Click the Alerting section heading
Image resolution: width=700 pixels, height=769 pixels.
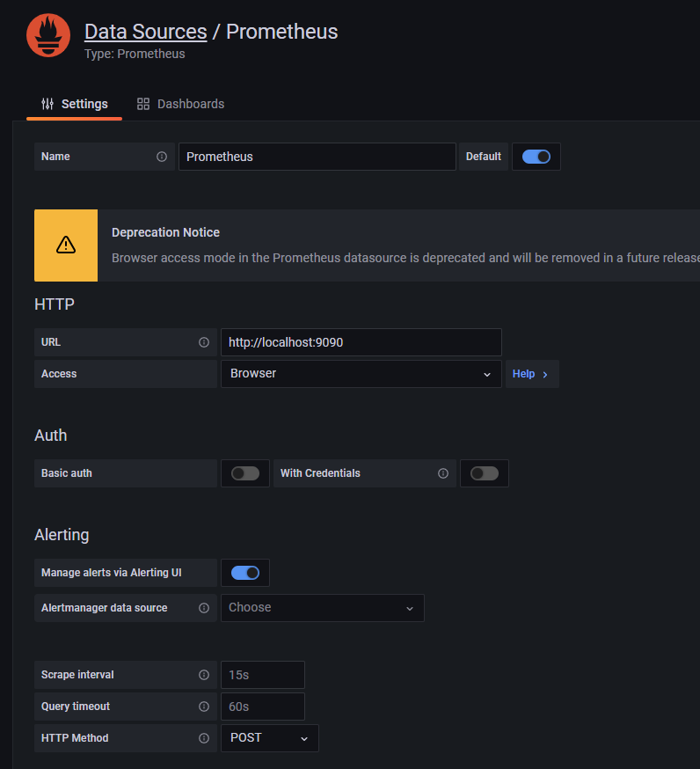point(62,535)
